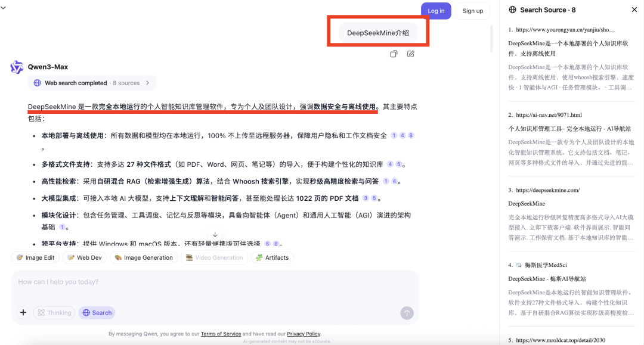The width and height of the screenshot is (644, 345).
Task: Open the Privacy Policy link
Action: click(x=304, y=334)
